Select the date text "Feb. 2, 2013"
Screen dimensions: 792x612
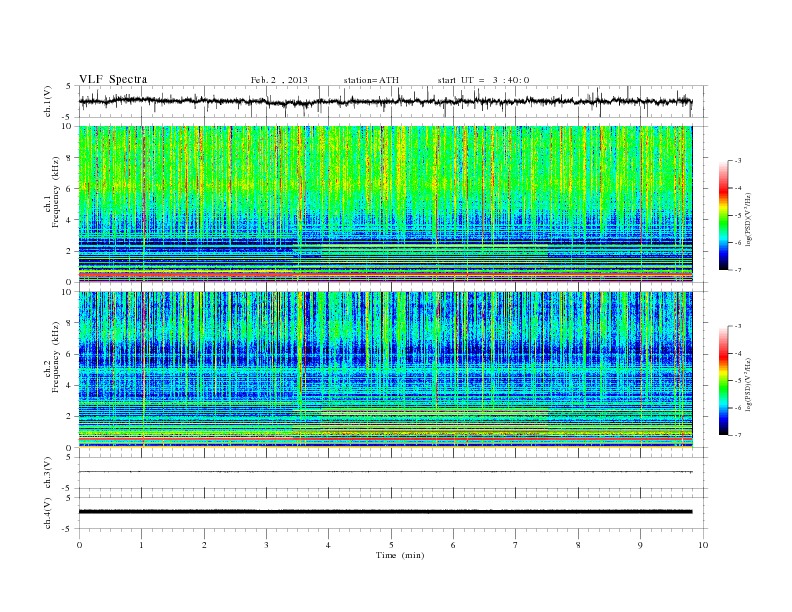tap(279, 80)
